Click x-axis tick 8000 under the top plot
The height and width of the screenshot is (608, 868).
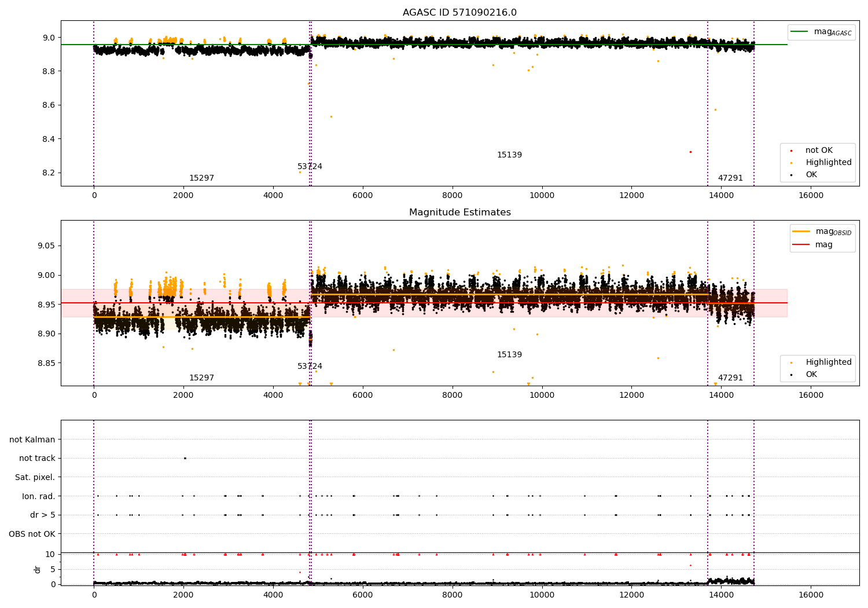coord(453,196)
